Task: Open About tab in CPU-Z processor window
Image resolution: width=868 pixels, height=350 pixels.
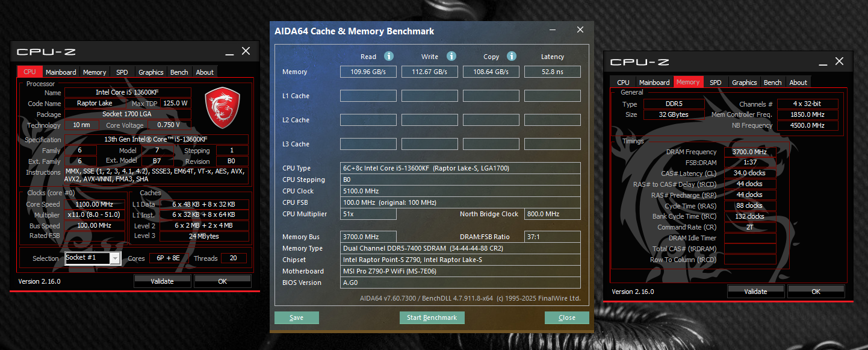Action: 205,72
